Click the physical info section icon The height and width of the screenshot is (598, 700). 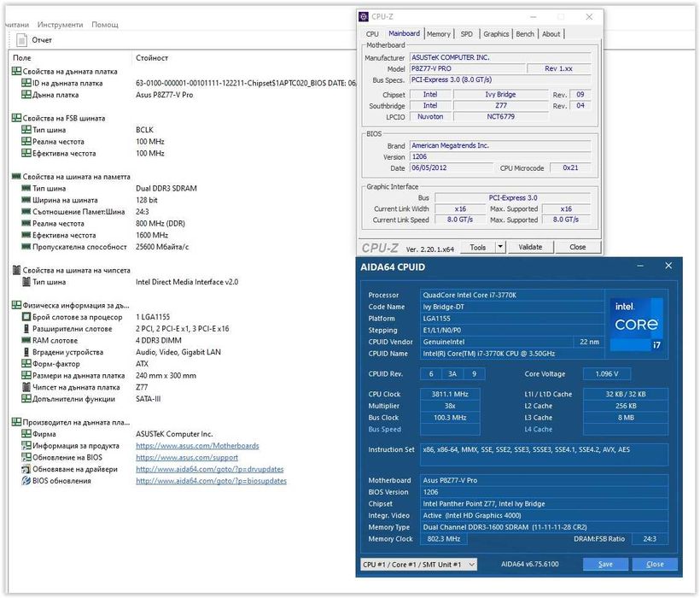[16, 305]
